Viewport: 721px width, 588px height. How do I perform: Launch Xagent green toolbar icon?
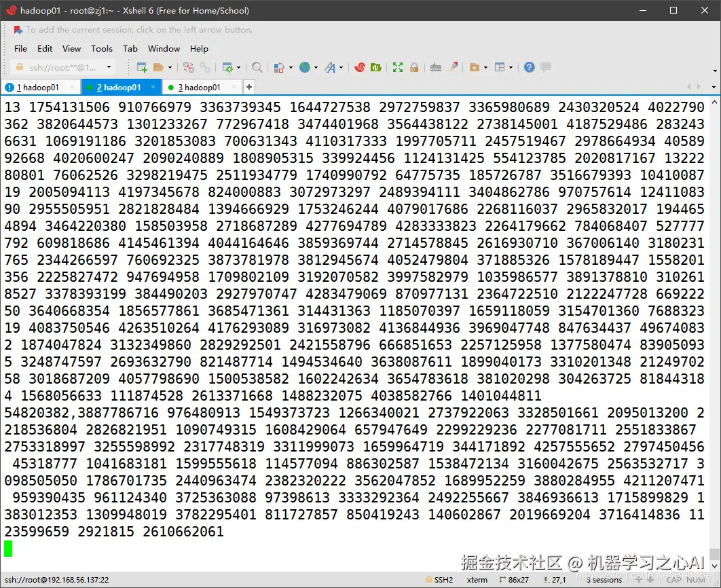tap(376, 68)
